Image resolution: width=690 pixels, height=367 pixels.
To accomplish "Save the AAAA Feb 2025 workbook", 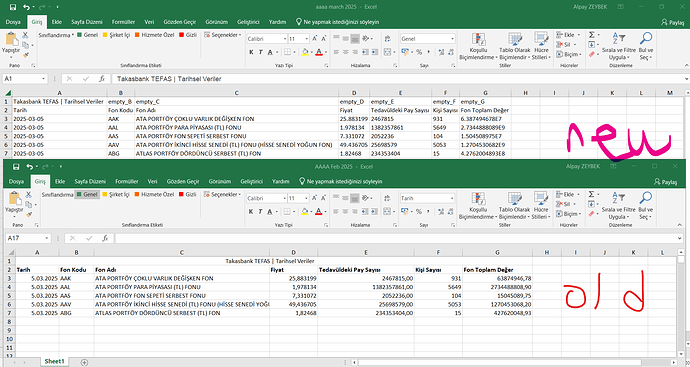I will (x=16, y=167).
